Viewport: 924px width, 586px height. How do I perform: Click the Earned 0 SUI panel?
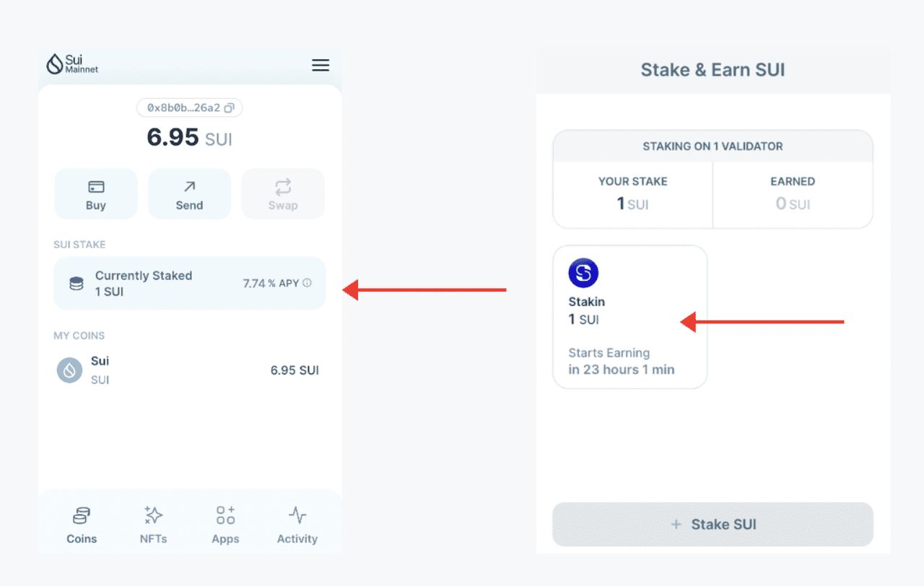[793, 194]
